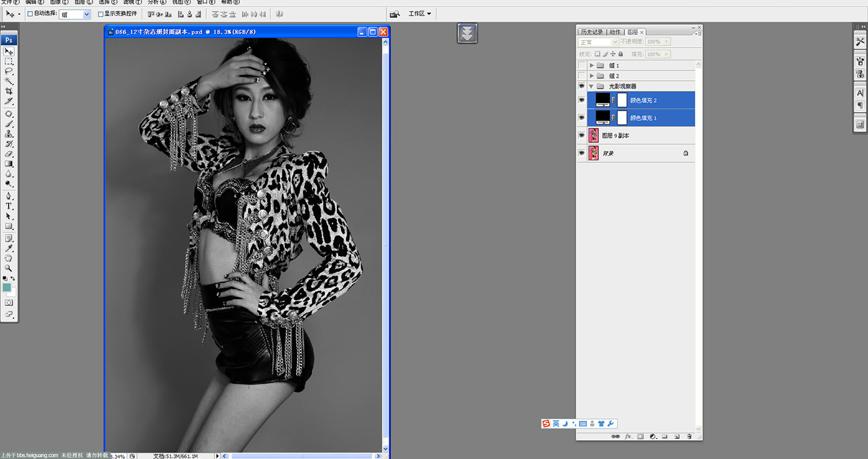Select the Magic Wand tool

9,81
